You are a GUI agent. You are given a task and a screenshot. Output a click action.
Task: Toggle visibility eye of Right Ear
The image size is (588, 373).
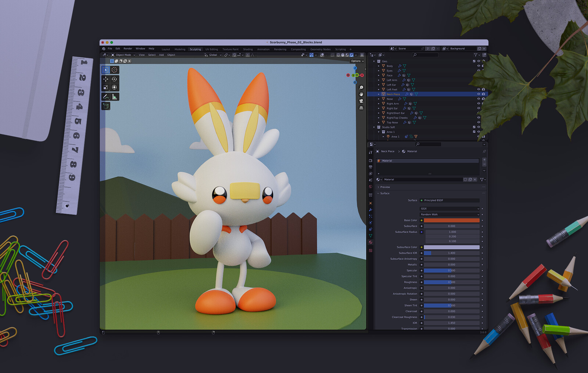pos(478,108)
